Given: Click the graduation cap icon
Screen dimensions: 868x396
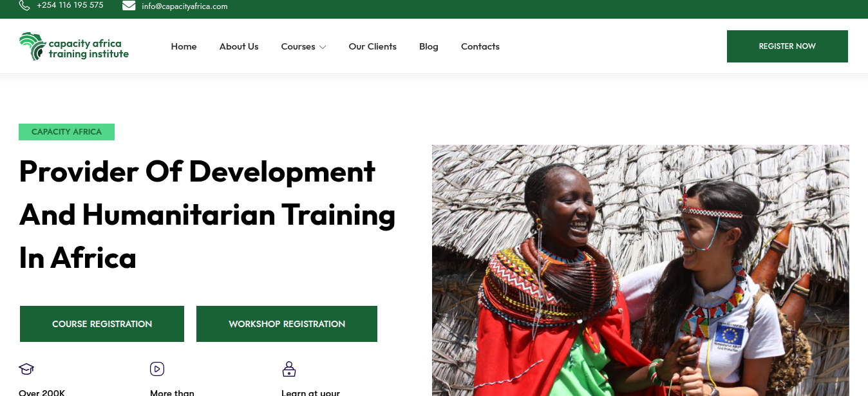Looking at the screenshot, I should tap(26, 369).
